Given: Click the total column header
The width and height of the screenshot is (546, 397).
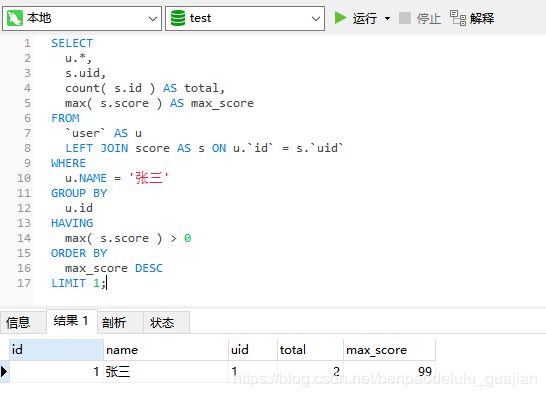Looking at the screenshot, I should tap(310, 350).
